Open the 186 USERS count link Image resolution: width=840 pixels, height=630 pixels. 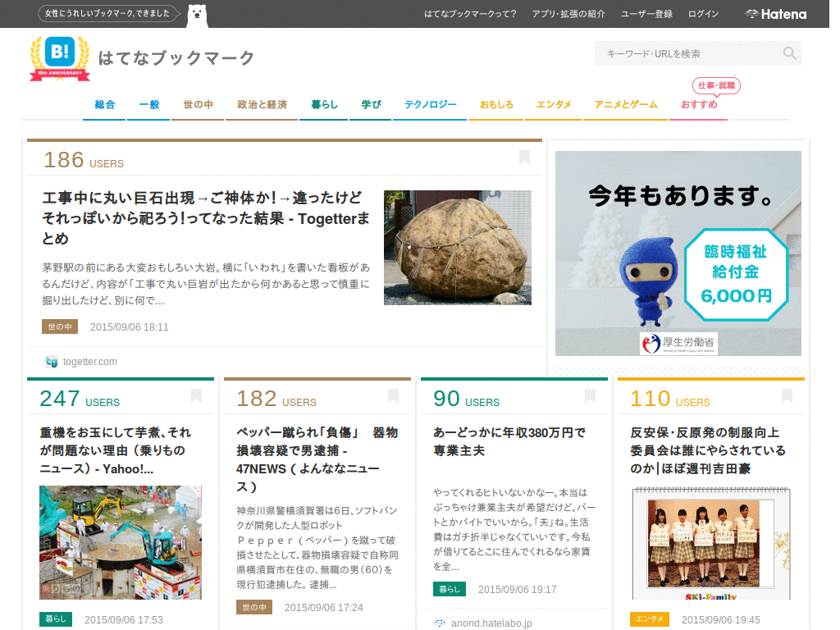click(x=84, y=160)
